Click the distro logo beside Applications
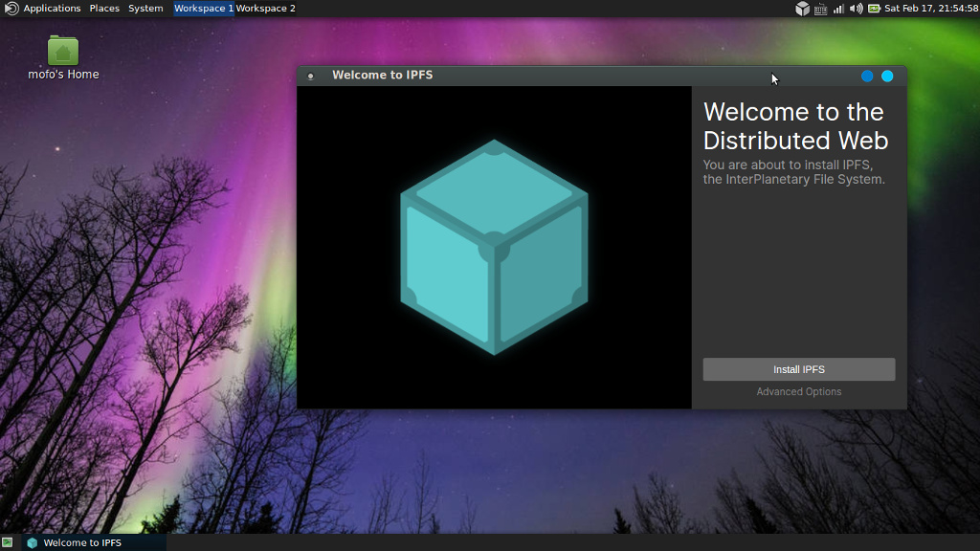The width and height of the screenshot is (980, 551). coord(11,9)
